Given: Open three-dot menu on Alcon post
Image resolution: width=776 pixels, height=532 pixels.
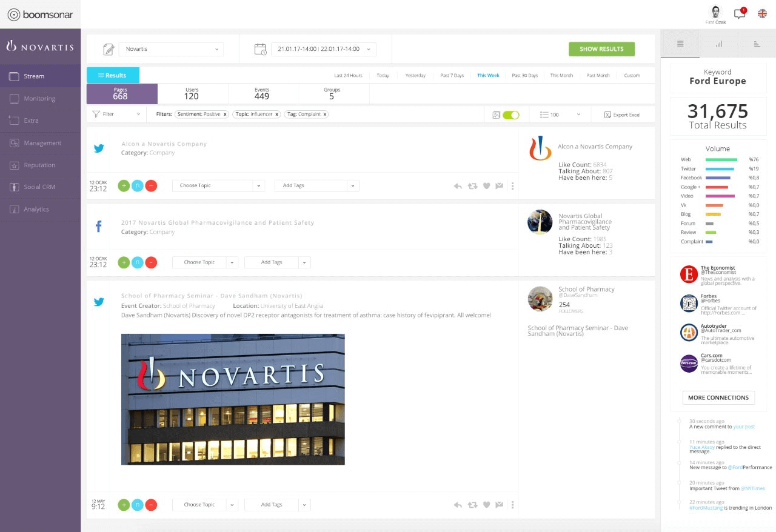Looking at the screenshot, I should click(513, 186).
